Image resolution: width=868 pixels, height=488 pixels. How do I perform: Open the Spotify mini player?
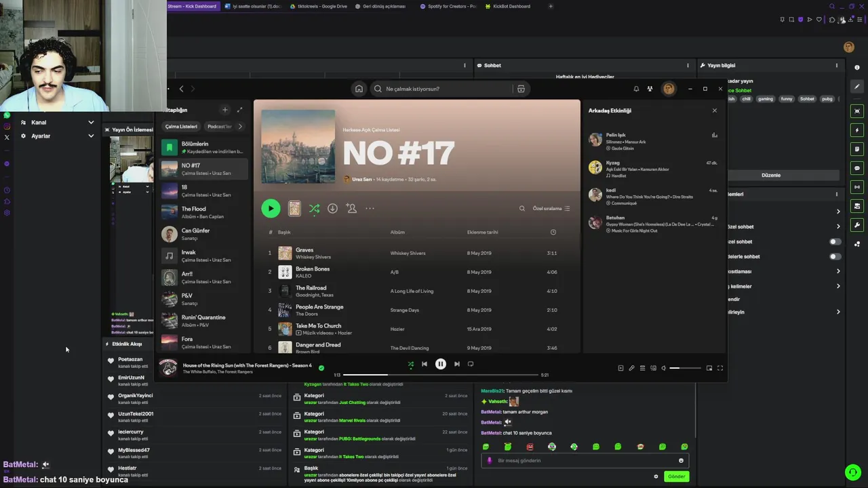709,368
